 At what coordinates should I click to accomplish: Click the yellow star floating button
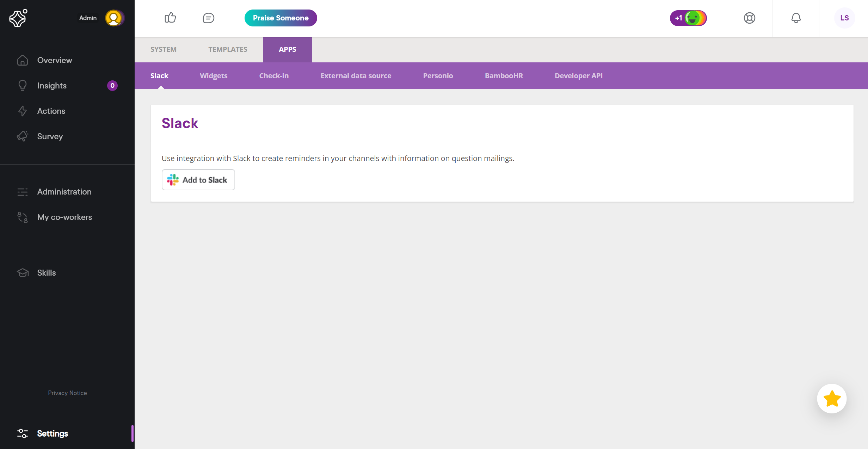[832, 399]
